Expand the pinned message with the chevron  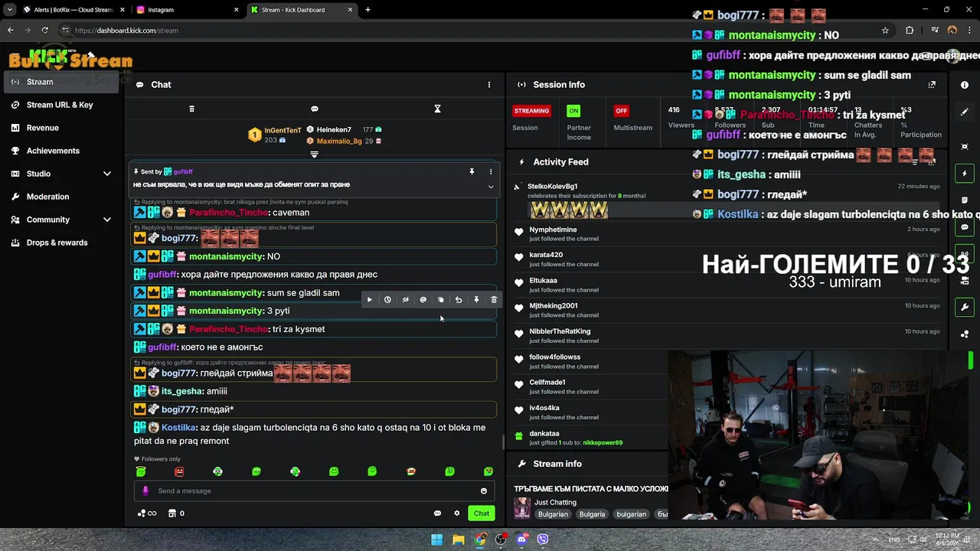pos(491,186)
